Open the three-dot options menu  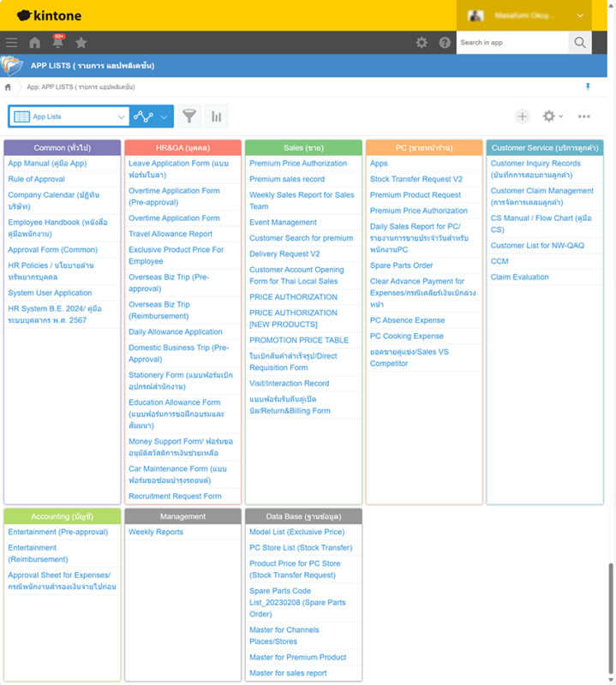click(x=584, y=116)
